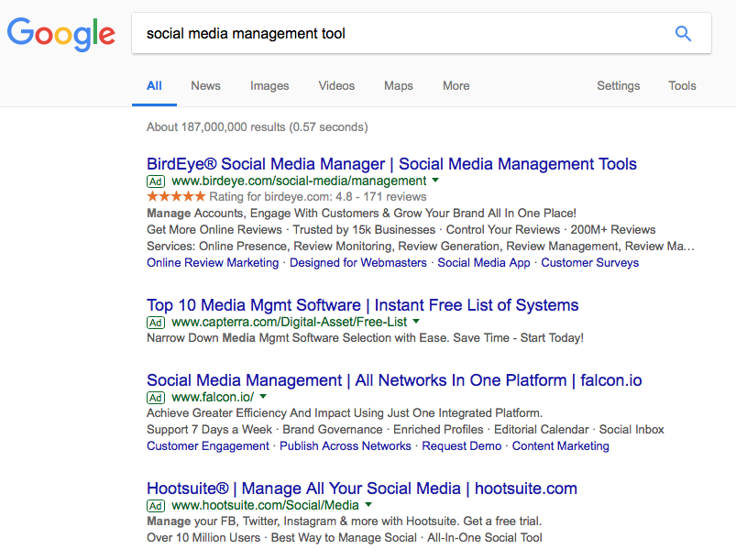Click the Ad badge beside hootsuite.com
This screenshot has height=560, width=736.
(x=156, y=506)
